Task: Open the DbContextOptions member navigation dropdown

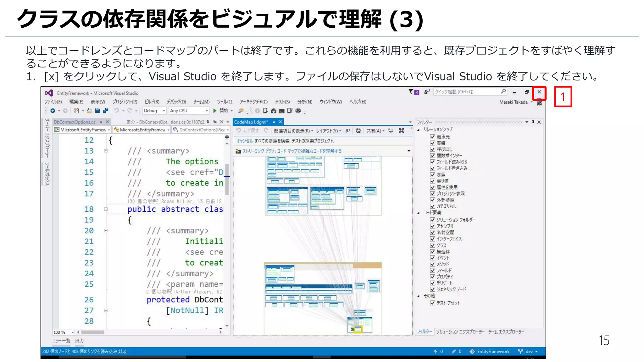Action: pos(201,130)
